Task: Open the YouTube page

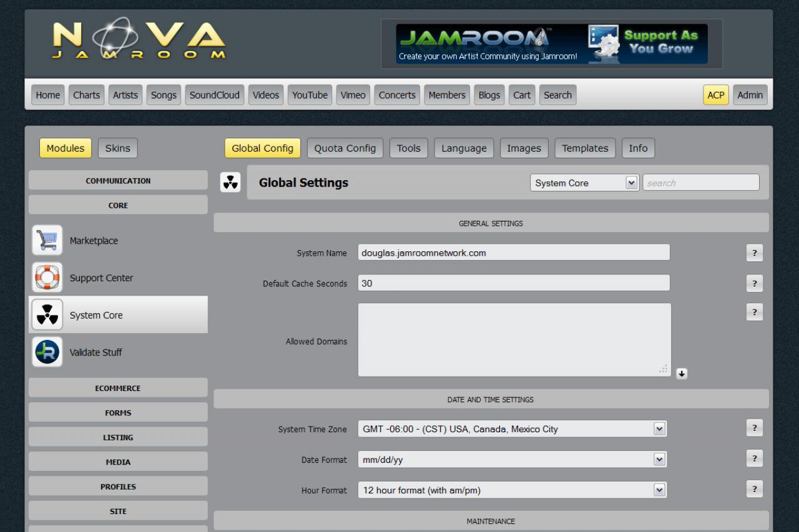Action: [310, 95]
